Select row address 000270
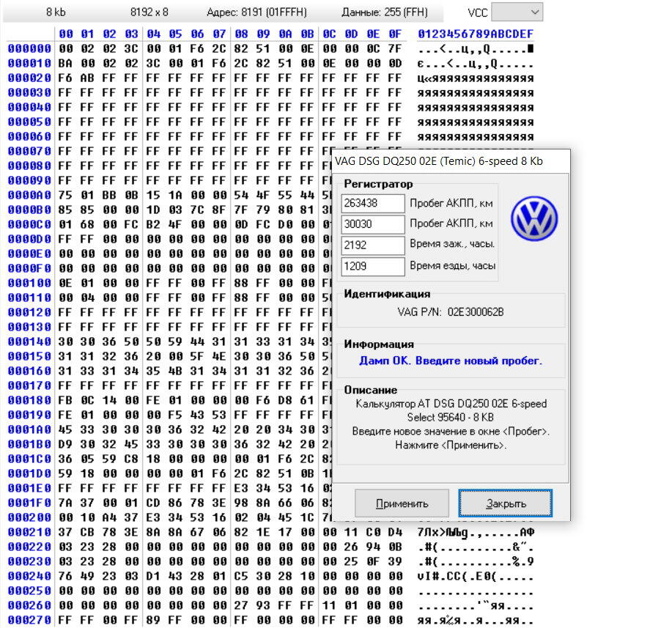Screen dimensions: 672x628 click(29, 620)
